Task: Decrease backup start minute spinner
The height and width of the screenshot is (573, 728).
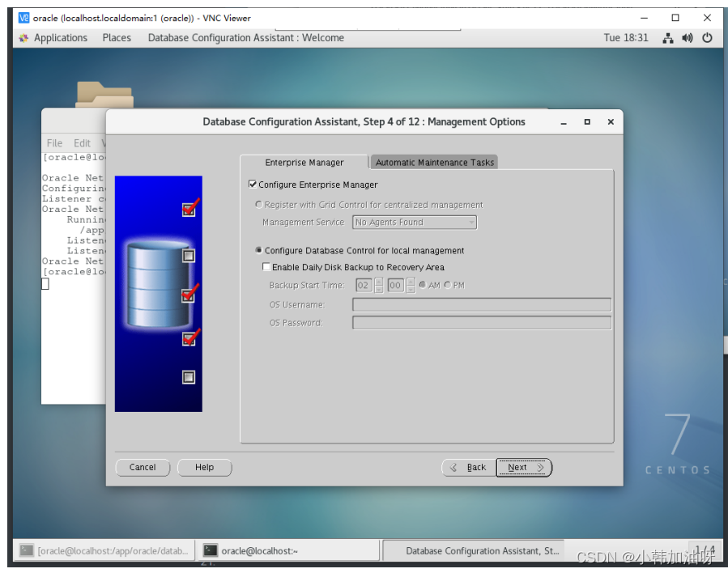Action: [411, 289]
